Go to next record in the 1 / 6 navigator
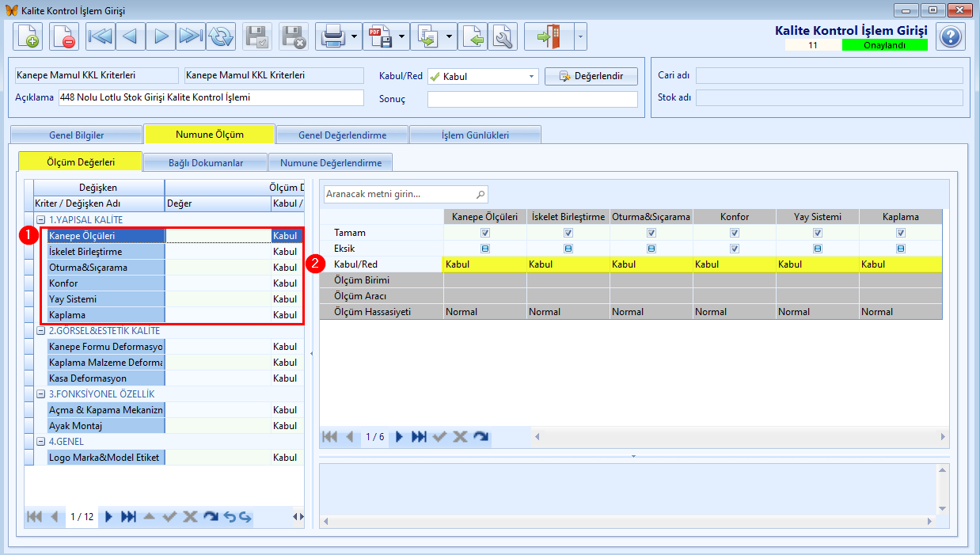The height and width of the screenshot is (555, 980). [400, 436]
